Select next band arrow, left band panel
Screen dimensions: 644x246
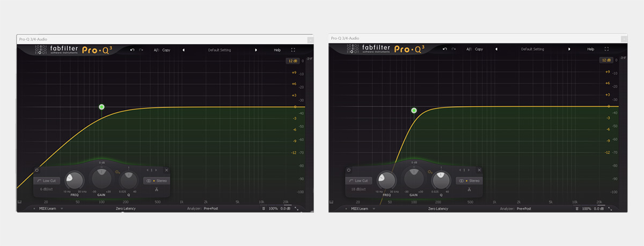[x=157, y=170]
